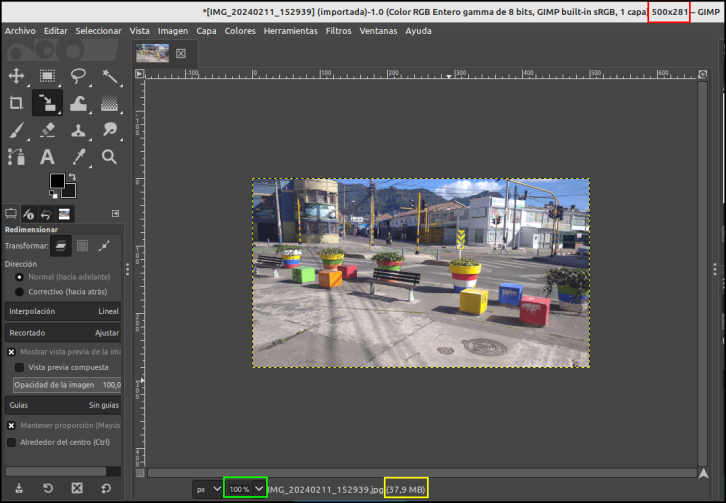Select the Move tool
Screen dimensions: 726x503
16,76
